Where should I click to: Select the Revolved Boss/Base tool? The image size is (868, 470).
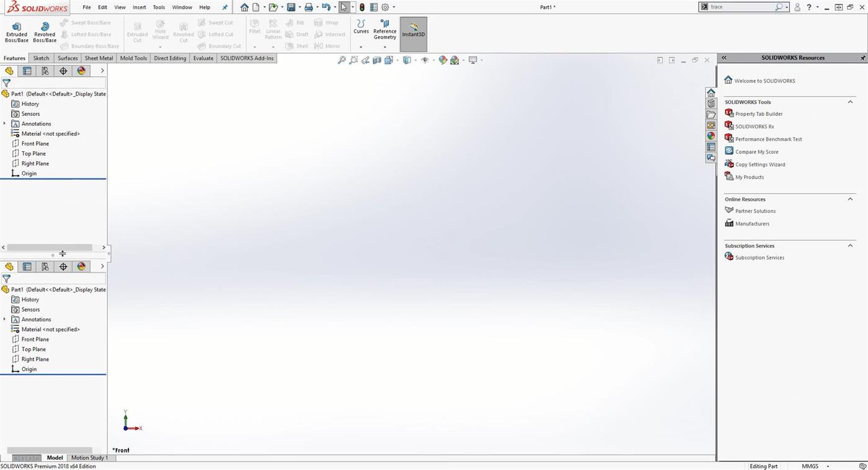[x=44, y=31]
